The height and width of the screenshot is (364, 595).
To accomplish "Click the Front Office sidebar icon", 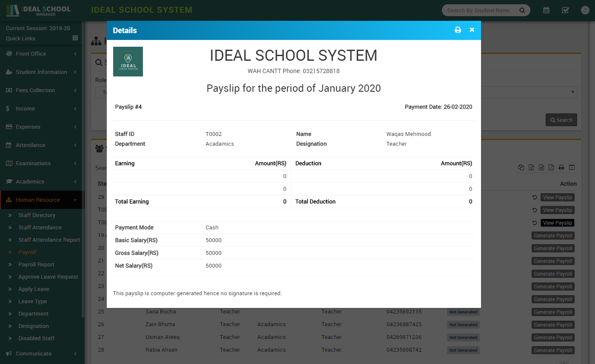I will [9, 54].
